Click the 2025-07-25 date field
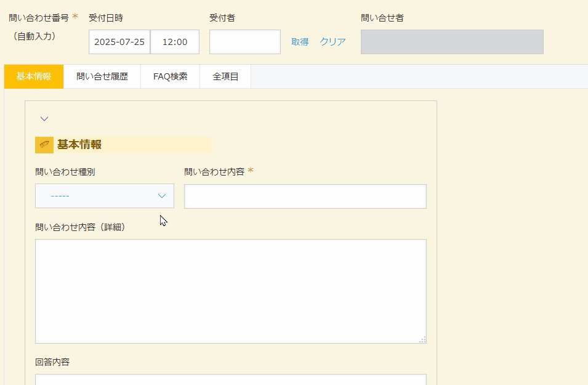Viewport: 588px width, 385px height. click(119, 42)
